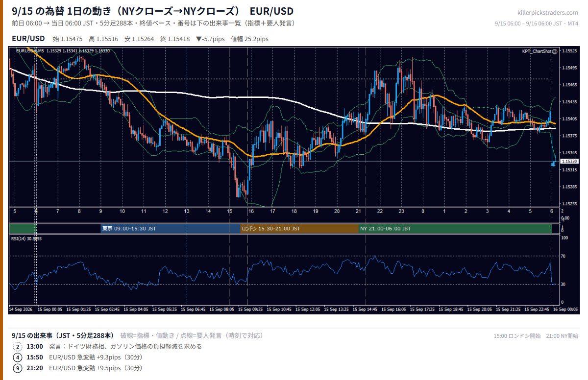Click the 15:00 ロンドン開始 21:00 NY開始 note
Viewport: 588px width, 380px height.
[536, 335]
